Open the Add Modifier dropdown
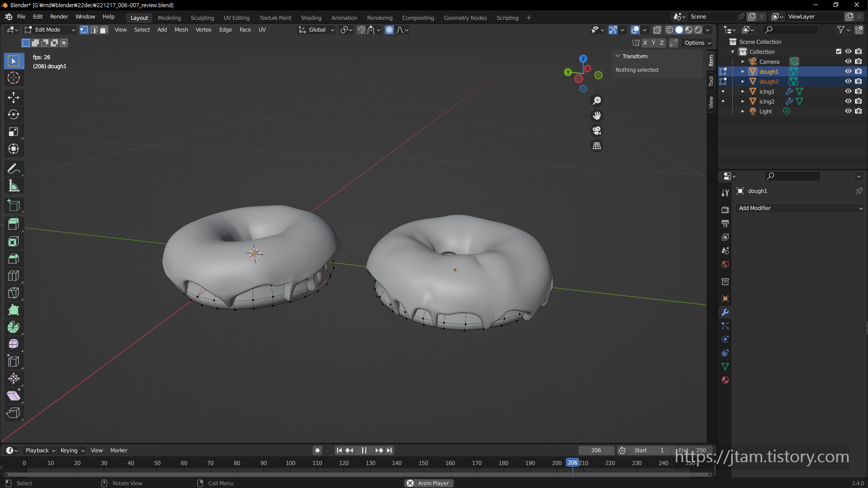Image resolution: width=868 pixels, height=488 pixels. (x=800, y=208)
